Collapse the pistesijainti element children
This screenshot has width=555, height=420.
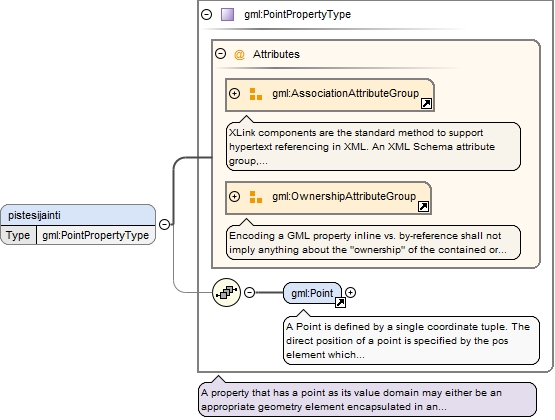(164, 224)
